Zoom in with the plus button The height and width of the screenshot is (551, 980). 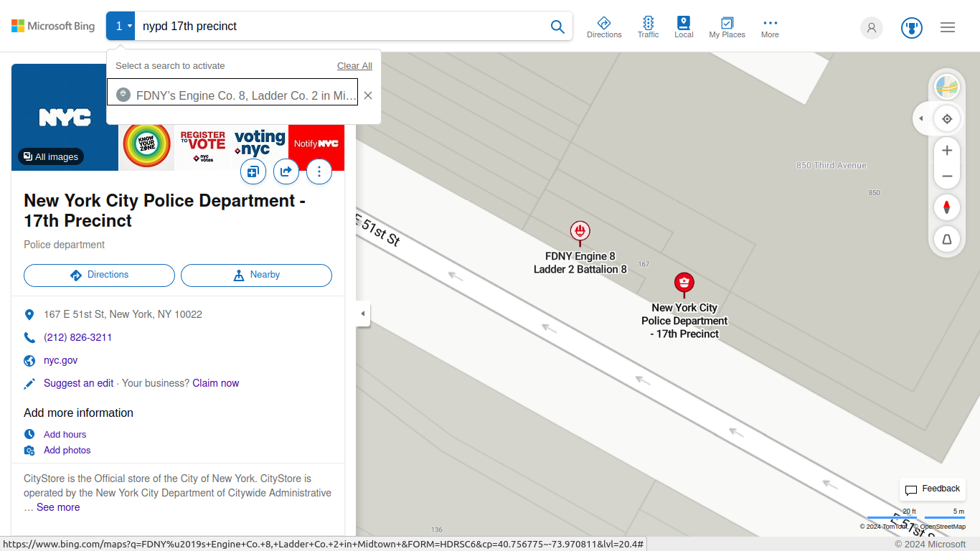tap(947, 150)
